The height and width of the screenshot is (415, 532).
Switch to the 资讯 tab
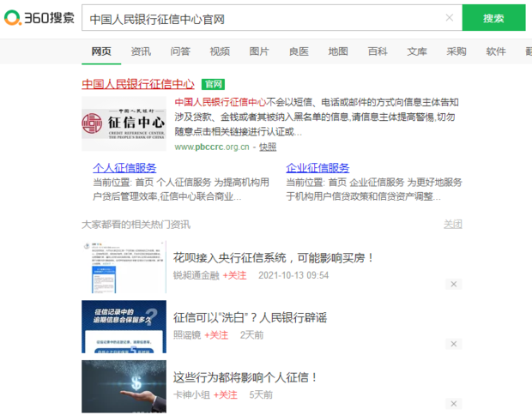[x=141, y=51]
